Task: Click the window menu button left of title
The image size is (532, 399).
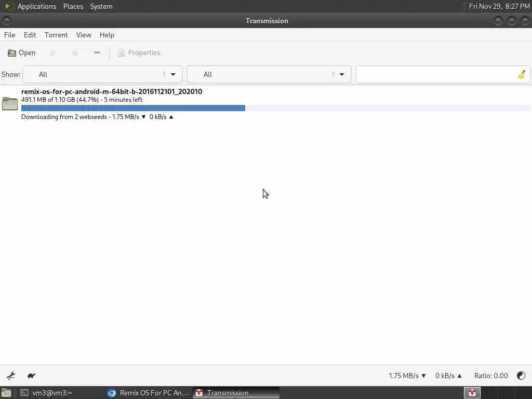Action: (x=6, y=21)
